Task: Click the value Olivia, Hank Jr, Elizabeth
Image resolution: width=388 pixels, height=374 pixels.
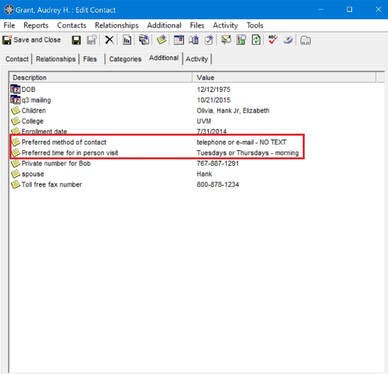Action: pyautogui.click(x=233, y=111)
